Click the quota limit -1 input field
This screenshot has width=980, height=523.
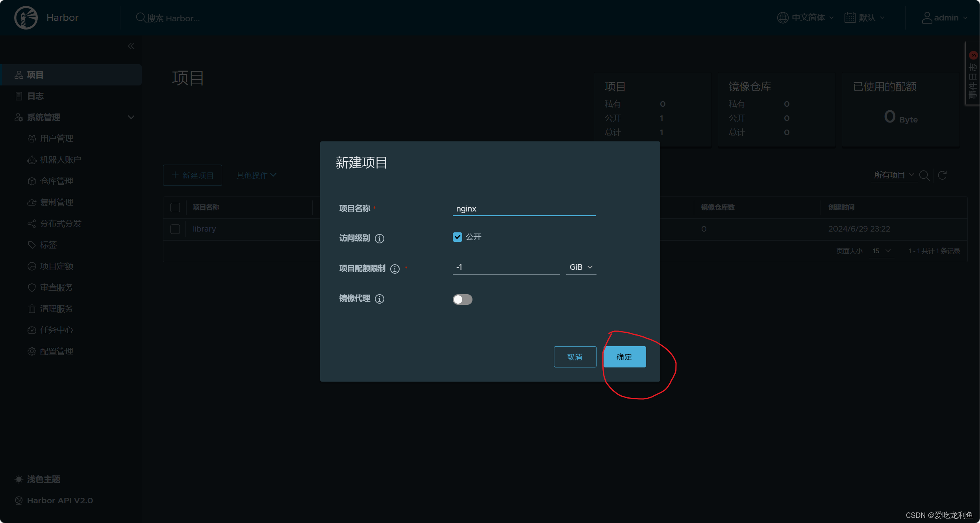point(506,267)
